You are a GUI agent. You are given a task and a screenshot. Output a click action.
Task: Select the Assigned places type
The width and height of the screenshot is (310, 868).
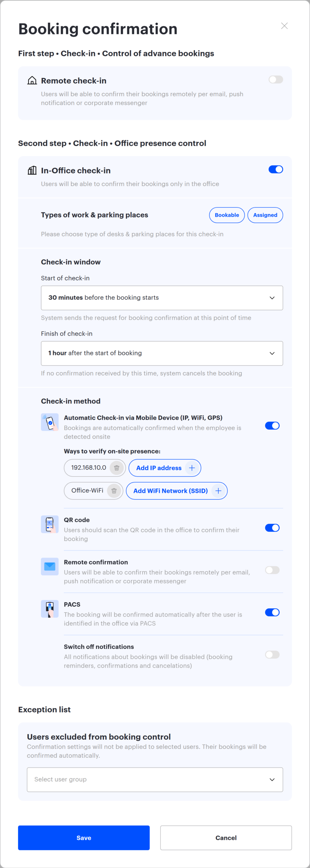(265, 215)
